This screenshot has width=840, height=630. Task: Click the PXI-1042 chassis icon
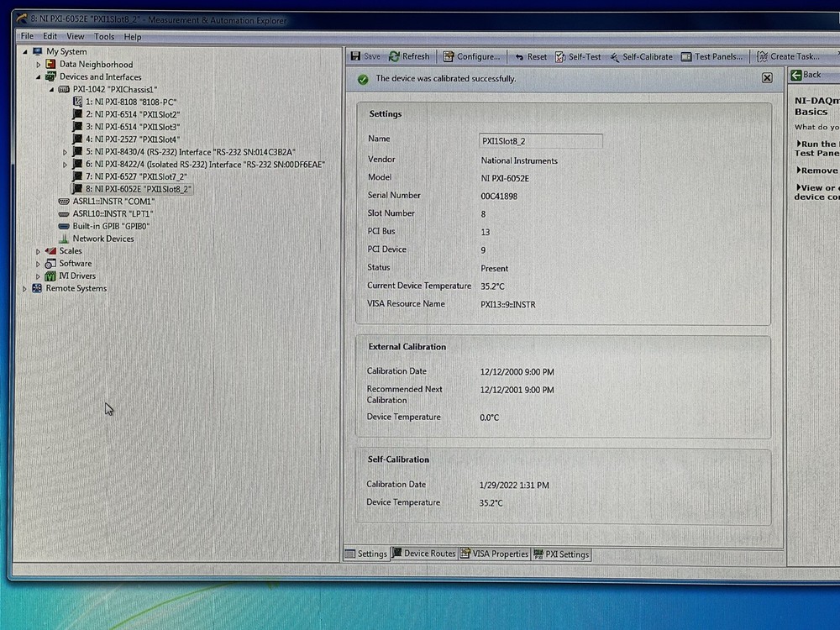(x=64, y=90)
